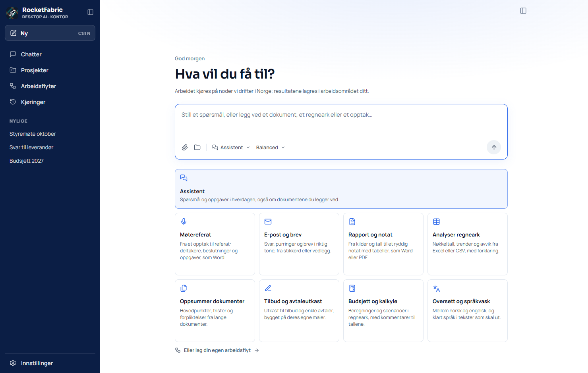Viewport: 588px width, 373px height.
Task: Open the Prosjekter section
Action: [50, 70]
